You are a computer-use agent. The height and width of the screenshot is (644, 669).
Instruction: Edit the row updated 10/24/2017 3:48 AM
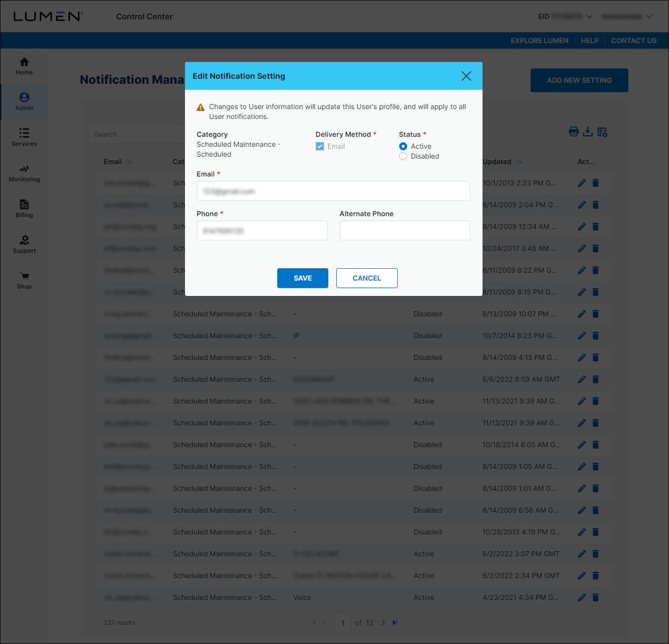pyautogui.click(x=582, y=248)
